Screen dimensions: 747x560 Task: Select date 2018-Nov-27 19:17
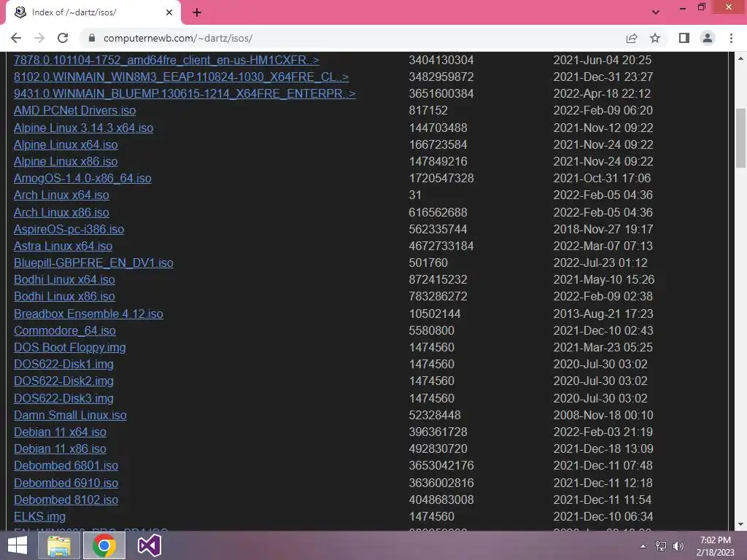pos(603,229)
